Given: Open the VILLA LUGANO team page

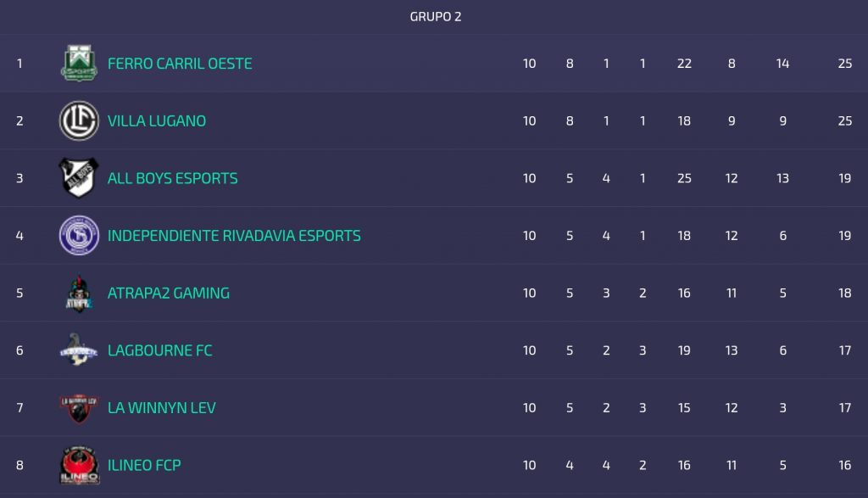Looking at the screenshot, I should [157, 121].
